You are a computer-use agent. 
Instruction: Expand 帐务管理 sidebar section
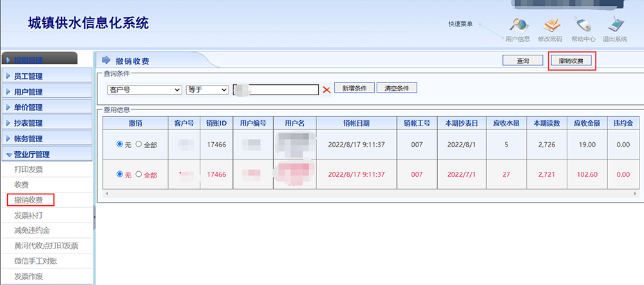click(x=47, y=138)
